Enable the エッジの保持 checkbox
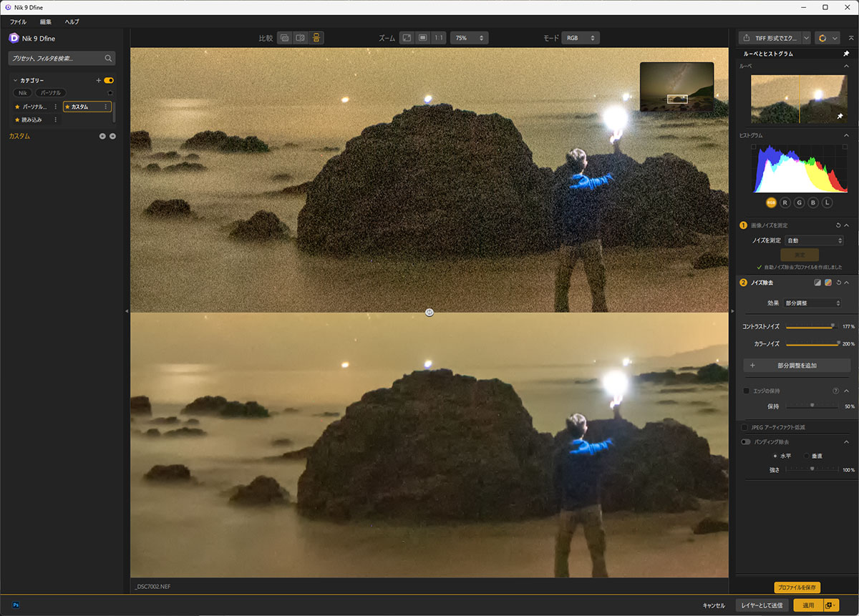The width and height of the screenshot is (859, 616). [x=746, y=391]
